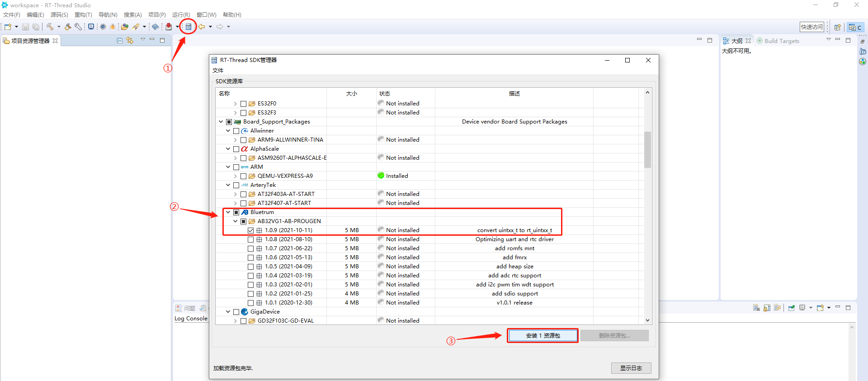Check the AT32F403A-AT-START checkbox

click(x=244, y=194)
